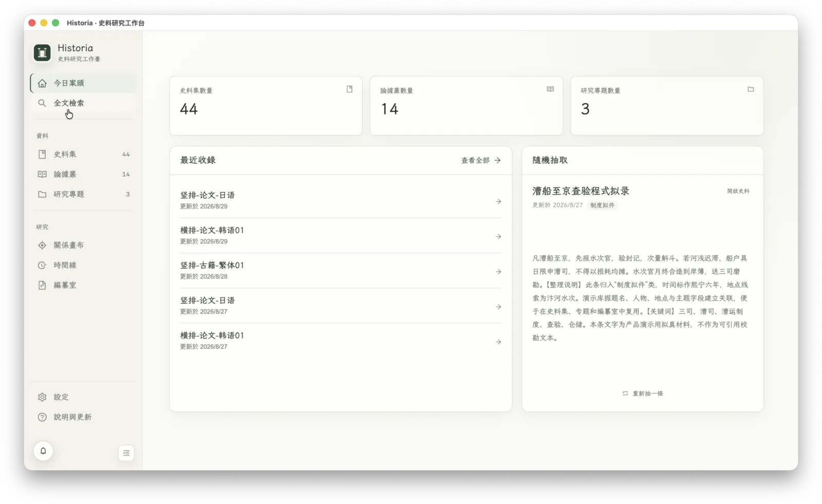Click the 制度拟件 tag

[602, 205]
